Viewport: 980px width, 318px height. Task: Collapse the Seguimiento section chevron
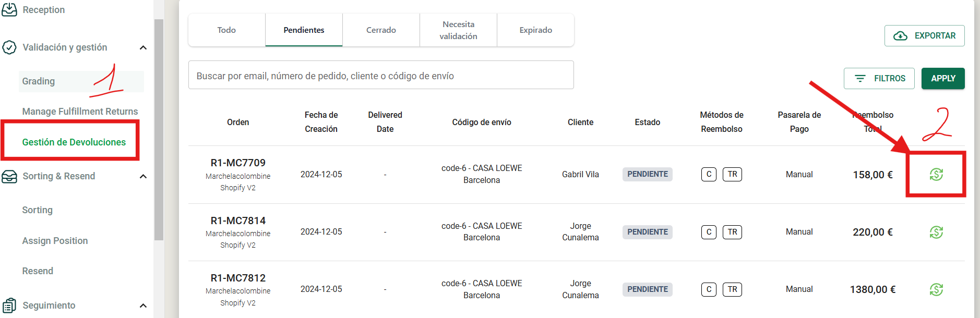(143, 305)
